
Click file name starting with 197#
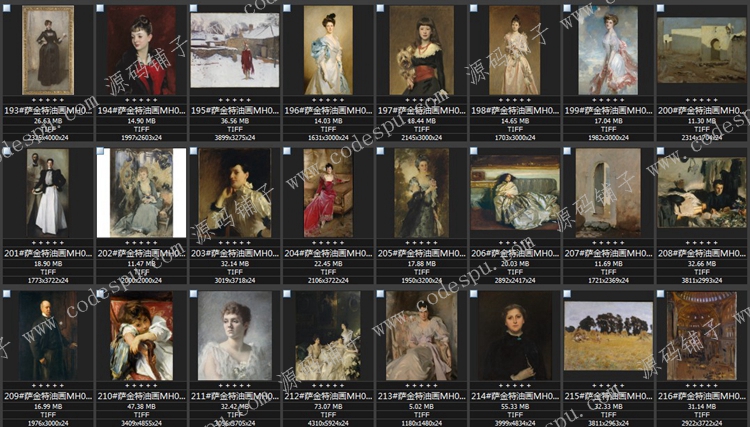421,110
